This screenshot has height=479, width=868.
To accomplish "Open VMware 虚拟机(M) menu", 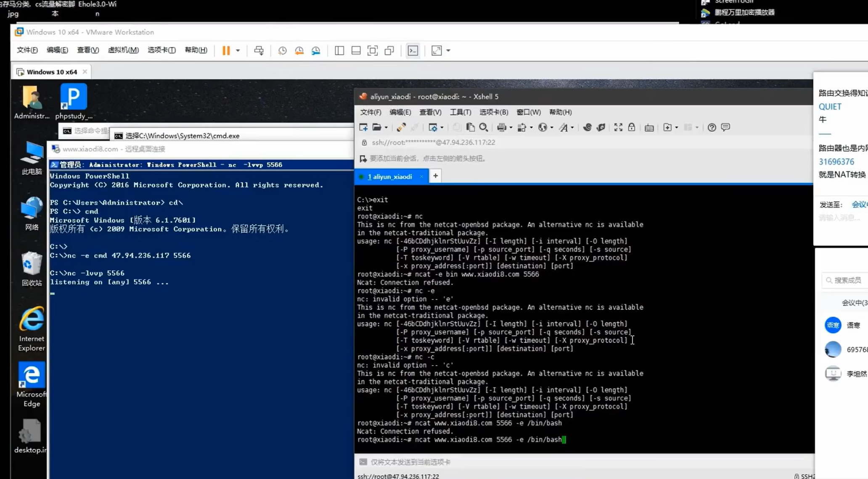I will (x=123, y=50).
